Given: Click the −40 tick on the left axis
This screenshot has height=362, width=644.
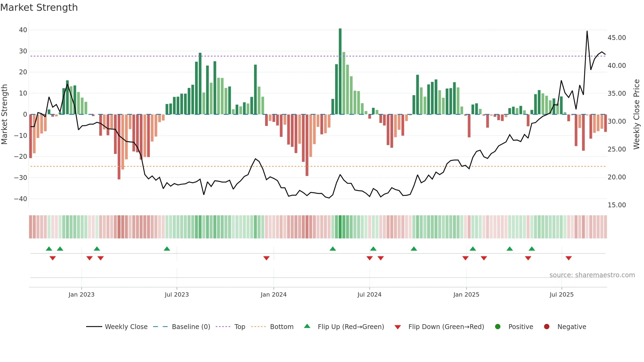Looking at the screenshot, I should pyautogui.click(x=21, y=199).
